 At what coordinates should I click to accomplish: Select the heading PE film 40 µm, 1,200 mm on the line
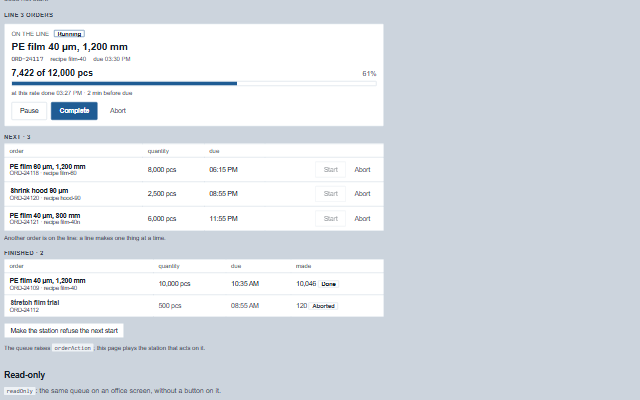tap(69, 47)
